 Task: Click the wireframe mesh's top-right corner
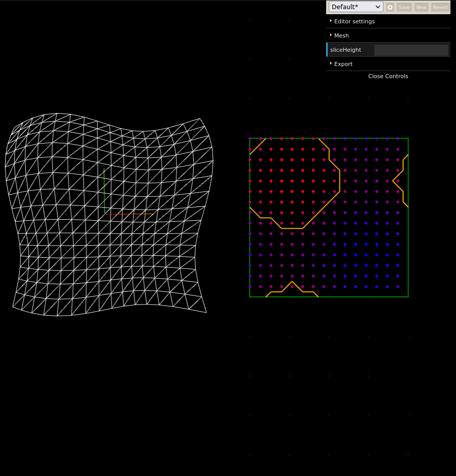pos(200,119)
